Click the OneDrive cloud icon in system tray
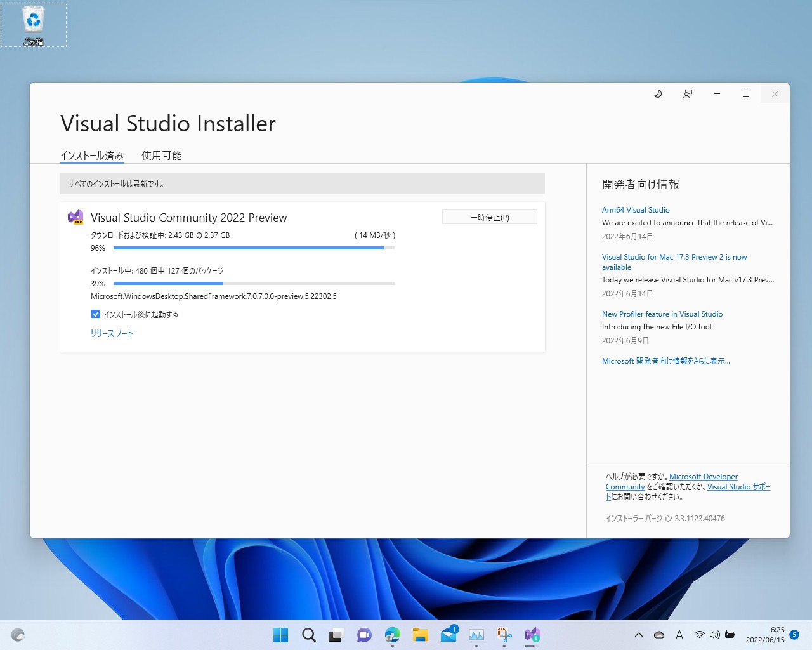This screenshot has height=650, width=812. pyautogui.click(x=659, y=634)
